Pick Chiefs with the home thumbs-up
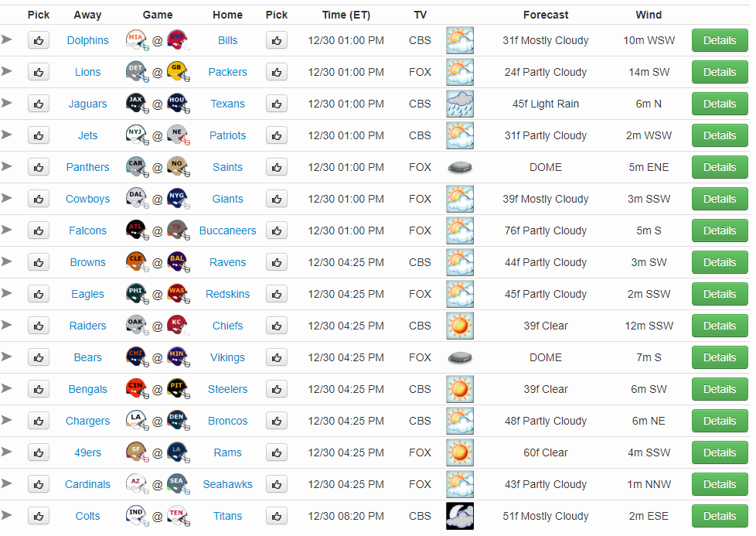 [277, 326]
